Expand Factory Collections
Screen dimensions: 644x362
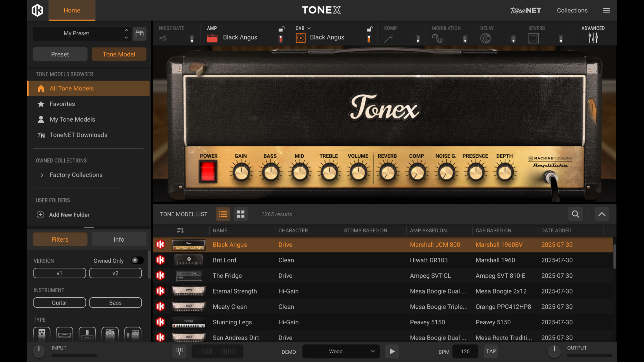[42, 175]
